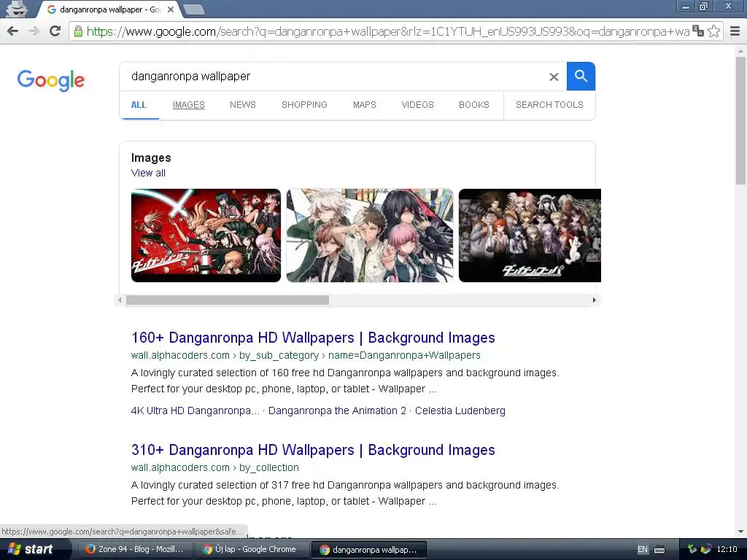Click the left arrow of the image carousel scrollbar
Viewport: 747px width, 560px height.
[x=120, y=300]
